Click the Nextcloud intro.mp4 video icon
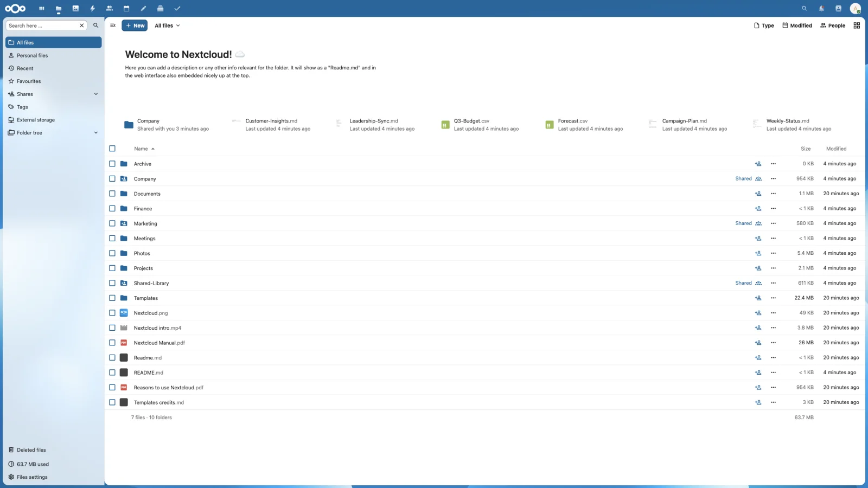 [x=124, y=328]
